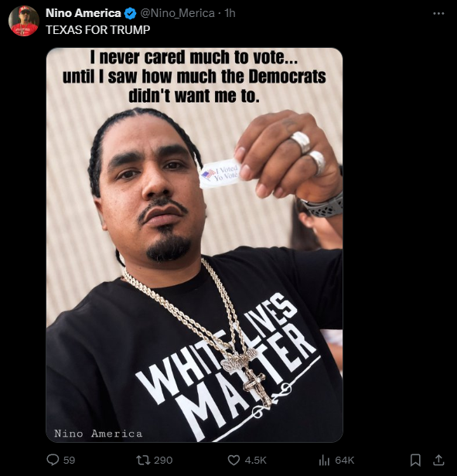This screenshot has width=457, height=476.
Task: Open the attached meme image
Action: coord(194,245)
